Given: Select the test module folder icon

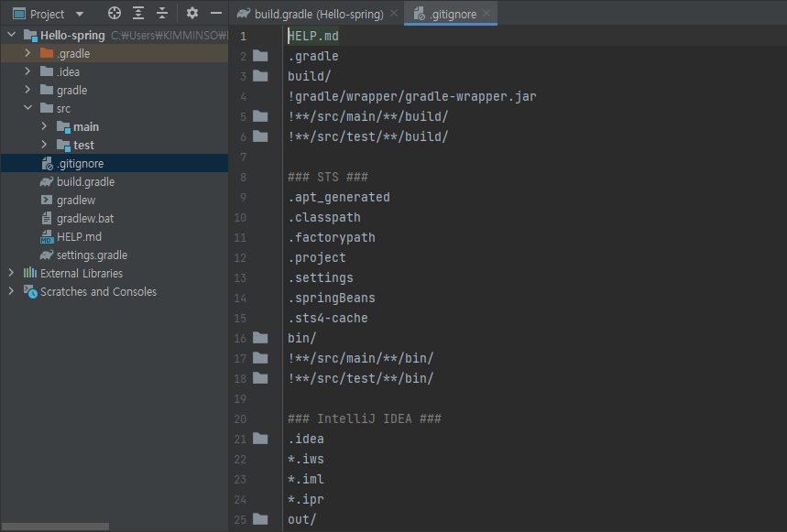Looking at the screenshot, I should pyautogui.click(x=64, y=146).
